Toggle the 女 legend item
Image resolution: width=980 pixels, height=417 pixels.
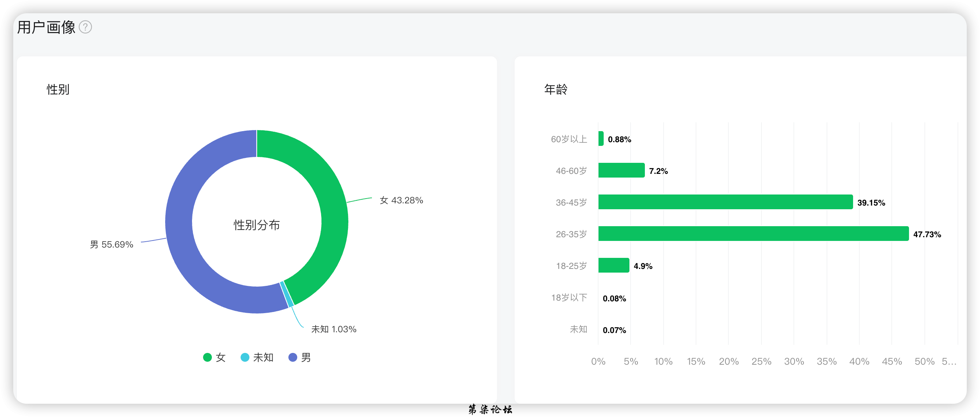214,357
